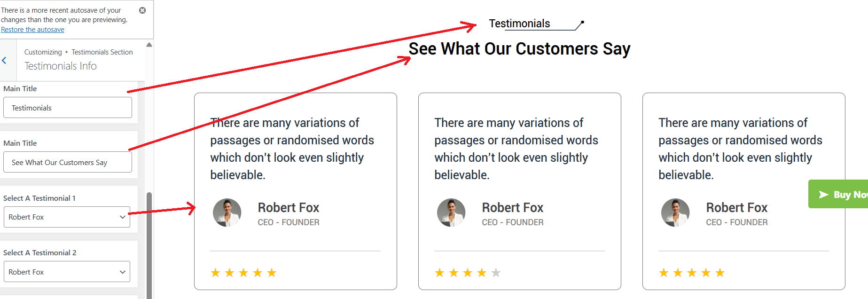Dismiss the autosave notice
The image size is (868, 299).
click(x=142, y=10)
